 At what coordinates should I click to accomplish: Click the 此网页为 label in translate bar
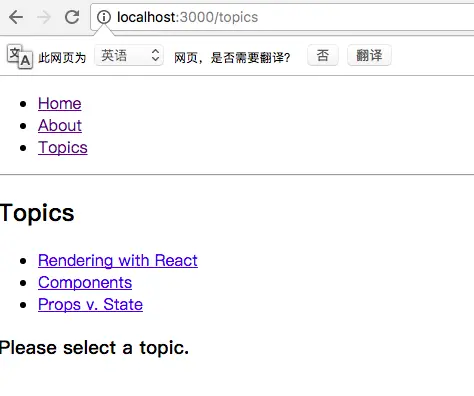click(62, 58)
